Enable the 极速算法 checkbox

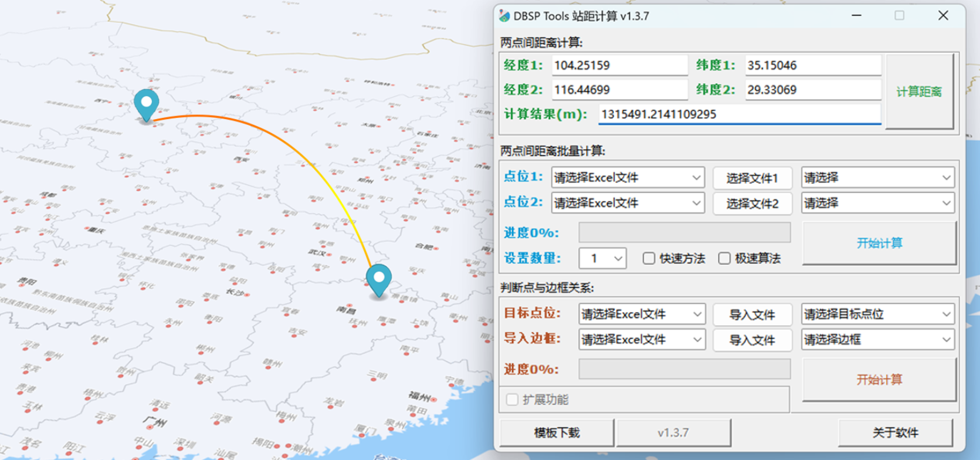[724, 258]
